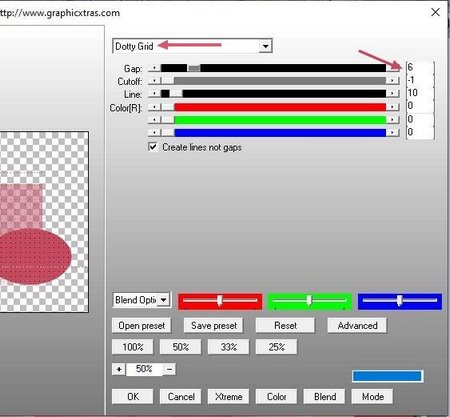This screenshot has height=417, width=450.
Task: Set preview zoom to 33%
Action: coord(228,347)
